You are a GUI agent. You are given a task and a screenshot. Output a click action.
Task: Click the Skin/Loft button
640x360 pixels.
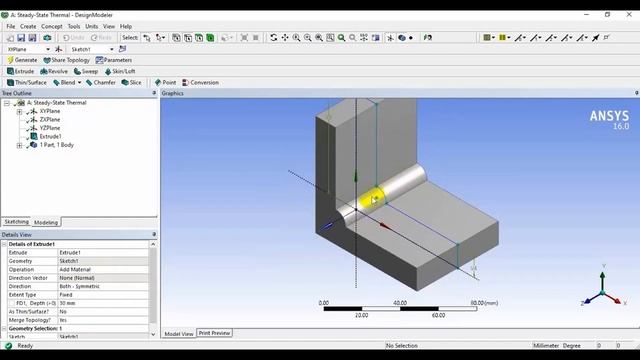[120, 71]
